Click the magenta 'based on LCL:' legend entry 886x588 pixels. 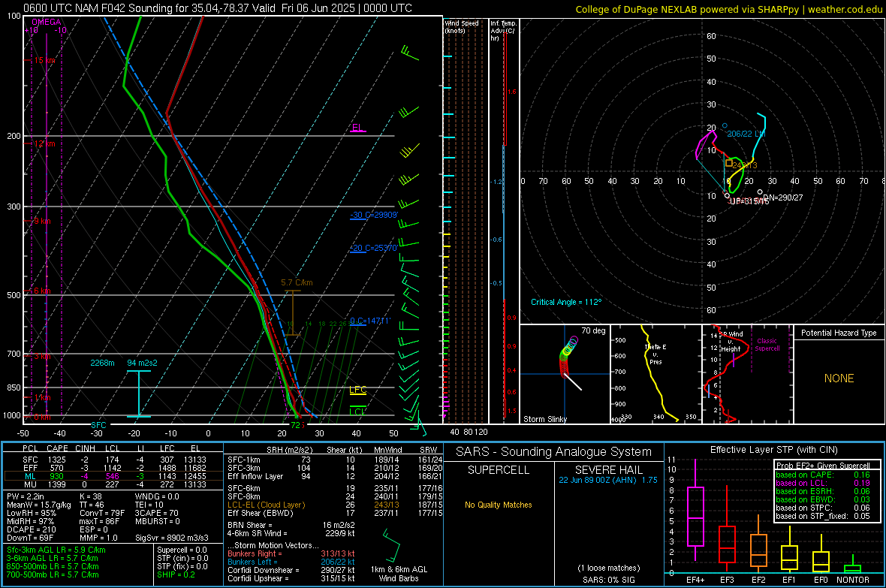[801, 483]
